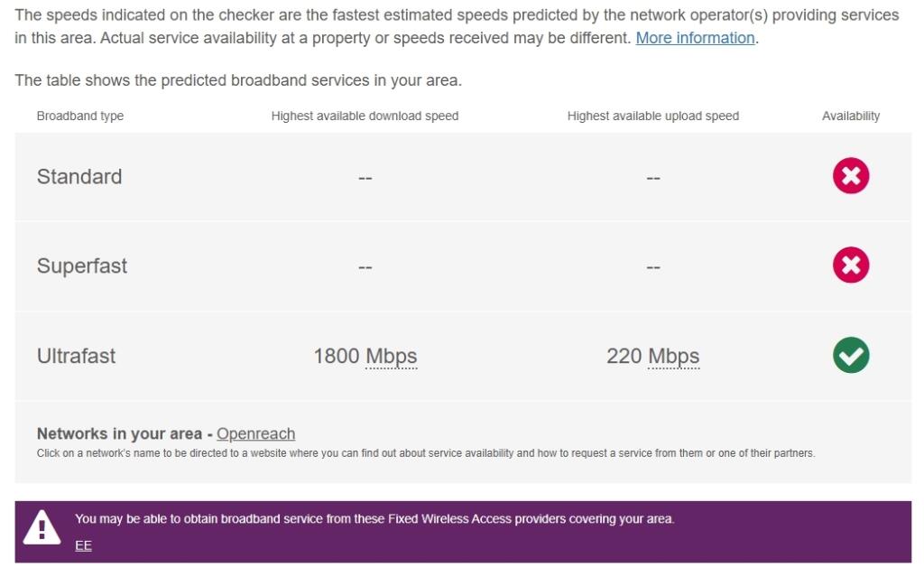Click the Ultrafast row label
The width and height of the screenshot is (924, 577).
76,356
